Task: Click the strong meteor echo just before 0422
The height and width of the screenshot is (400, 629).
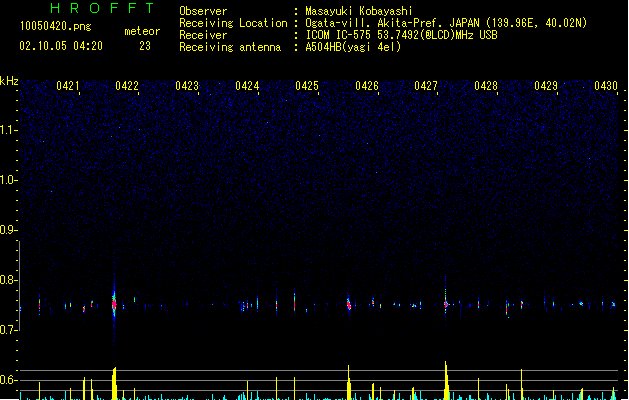Action: [114, 304]
